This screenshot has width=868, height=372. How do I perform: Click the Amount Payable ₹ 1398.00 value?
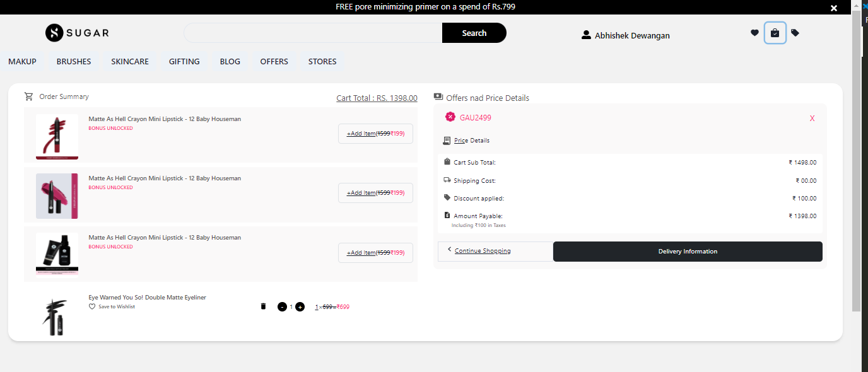[x=802, y=216]
